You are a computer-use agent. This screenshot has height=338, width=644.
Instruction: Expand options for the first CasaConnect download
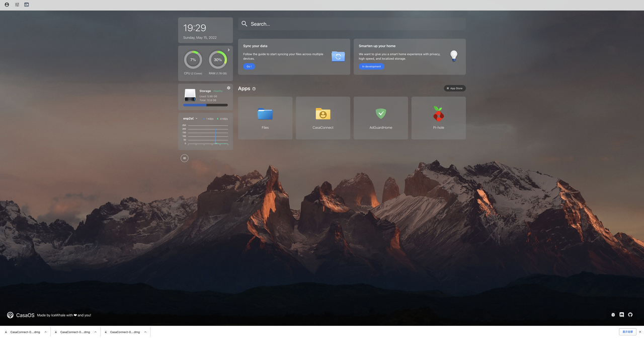(x=45, y=332)
